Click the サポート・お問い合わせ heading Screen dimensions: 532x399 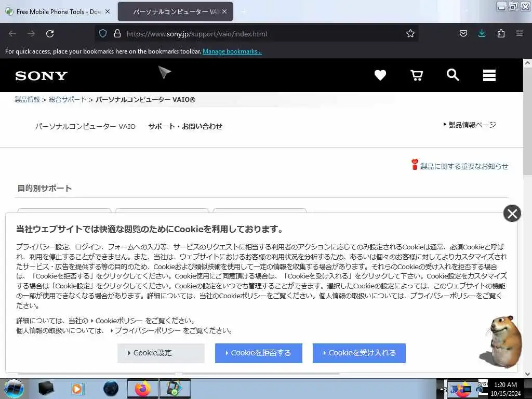(185, 127)
